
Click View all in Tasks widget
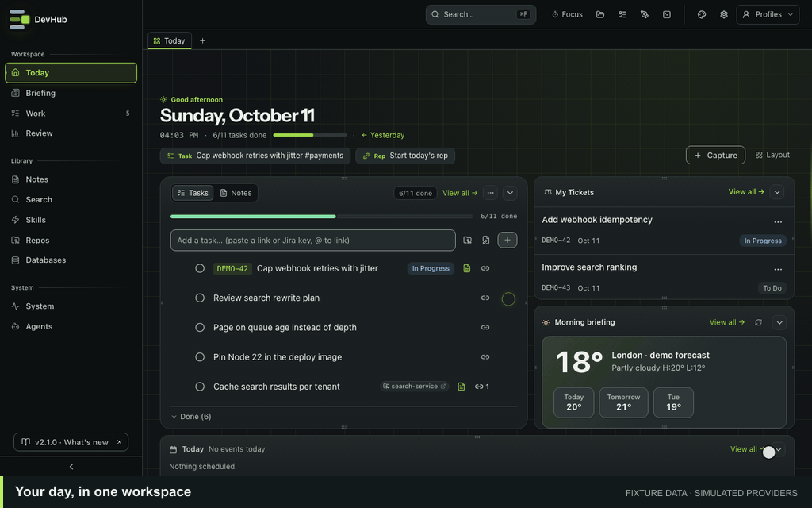[x=460, y=193]
